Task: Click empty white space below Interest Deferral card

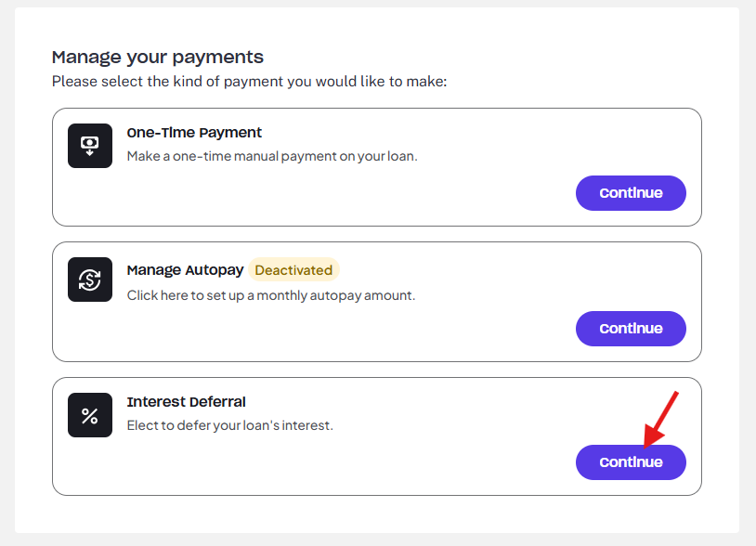Action: coord(376,513)
